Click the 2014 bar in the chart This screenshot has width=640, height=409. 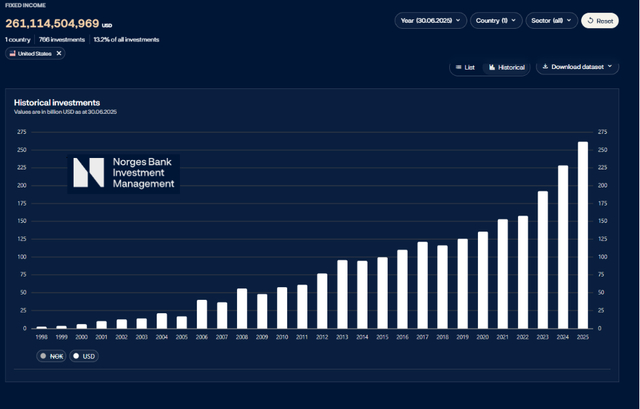(362, 295)
